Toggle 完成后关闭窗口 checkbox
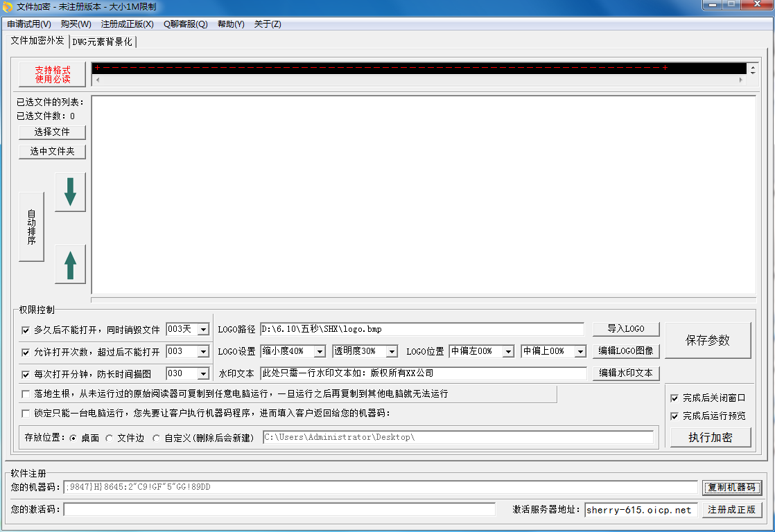This screenshot has height=532, width=775. point(674,398)
